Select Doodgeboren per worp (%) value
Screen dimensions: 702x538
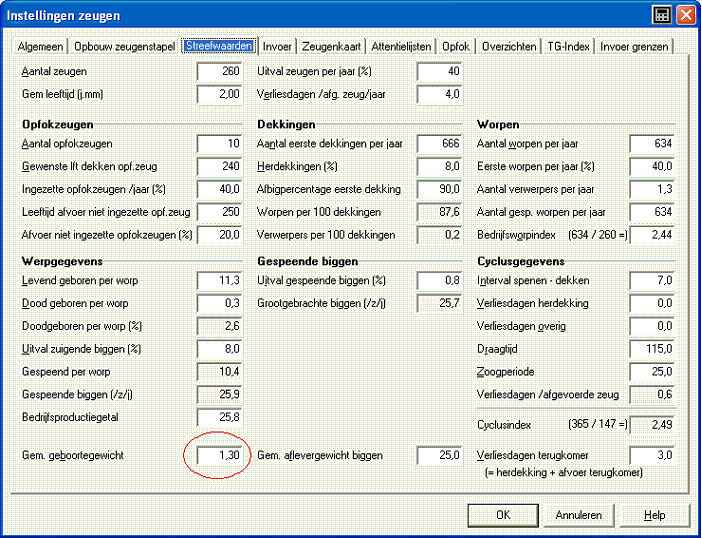click(220, 326)
